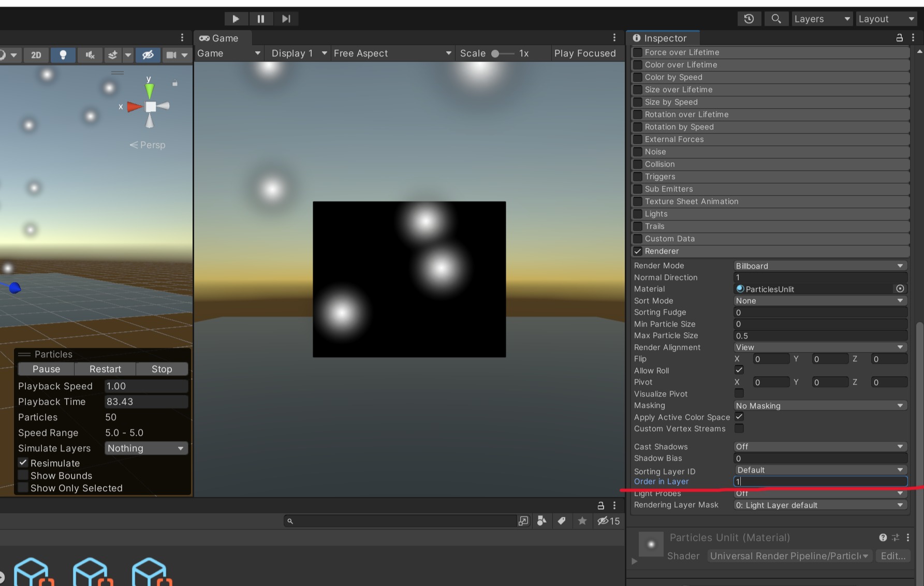Toggle 2D view mode in Scene toolbar
The width and height of the screenshot is (924, 586).
click(36, 54)
